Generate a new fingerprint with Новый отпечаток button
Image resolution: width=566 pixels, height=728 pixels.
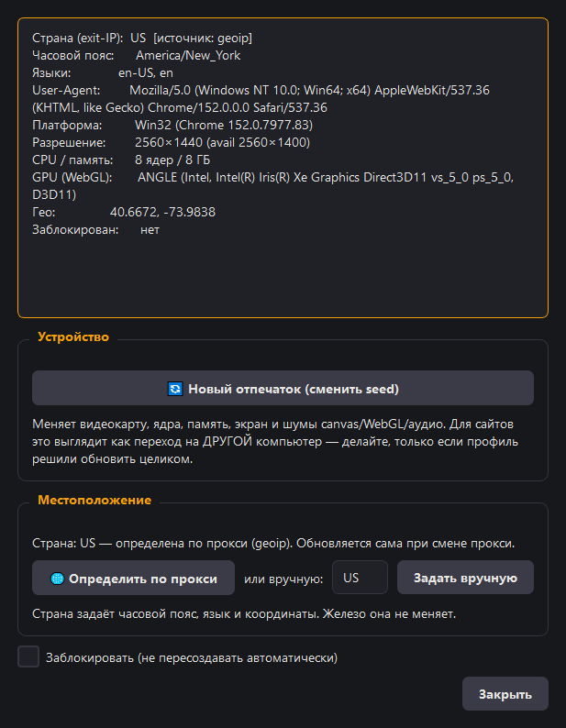click(x=283, y=388)
